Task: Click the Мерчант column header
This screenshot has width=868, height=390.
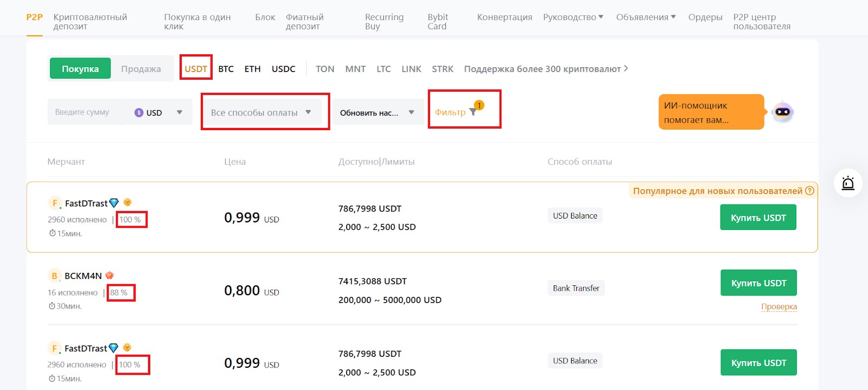Action: 66,162
